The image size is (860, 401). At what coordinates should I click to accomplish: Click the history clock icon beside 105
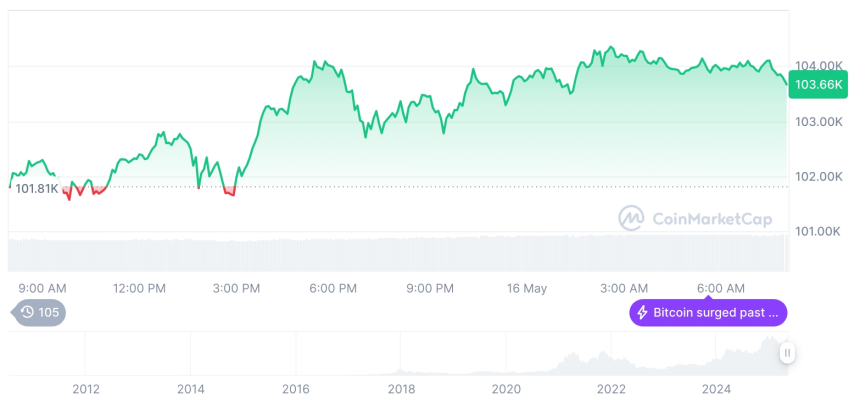pos(28,312)
